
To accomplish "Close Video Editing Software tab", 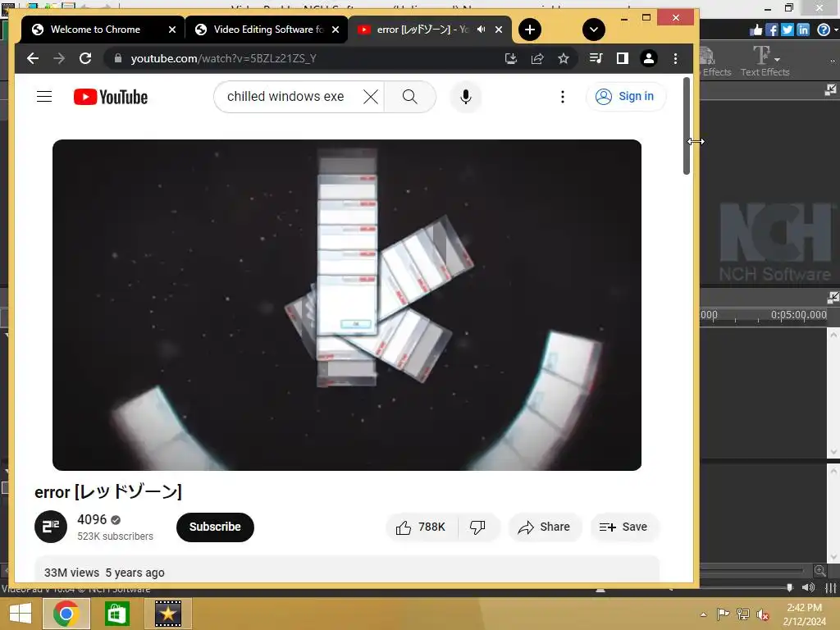I will click(x=336, y=30).
